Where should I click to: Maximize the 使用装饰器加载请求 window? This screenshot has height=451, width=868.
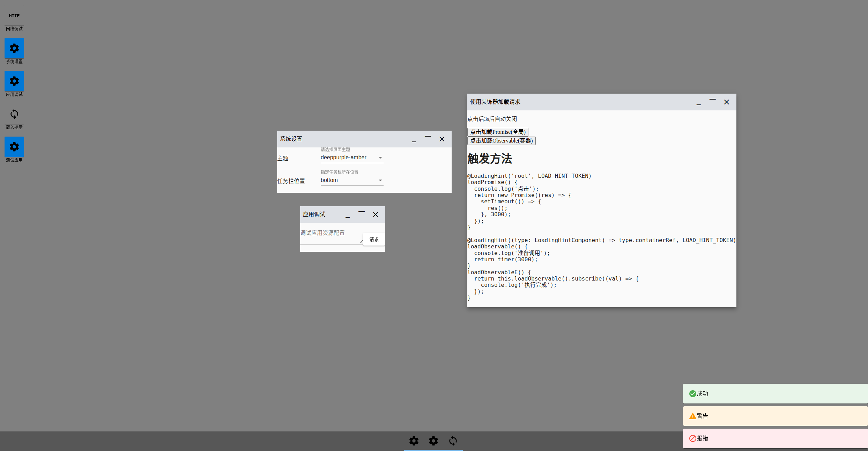click(713, 102)
